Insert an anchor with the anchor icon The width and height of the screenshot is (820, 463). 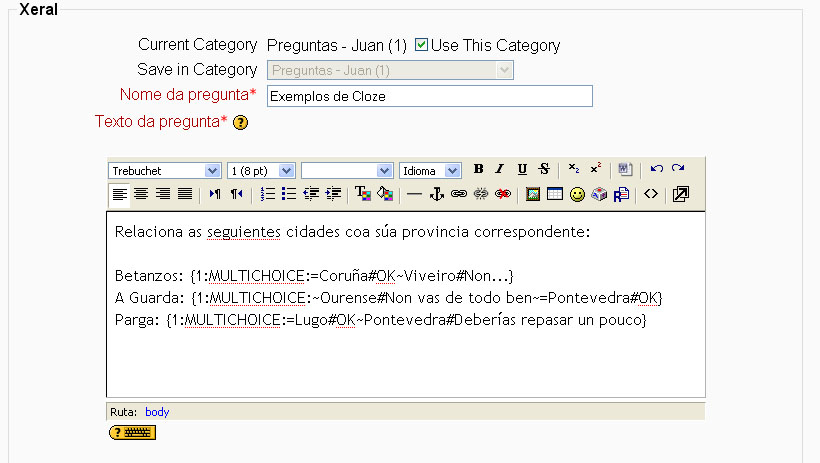click(x=436, y=194)
